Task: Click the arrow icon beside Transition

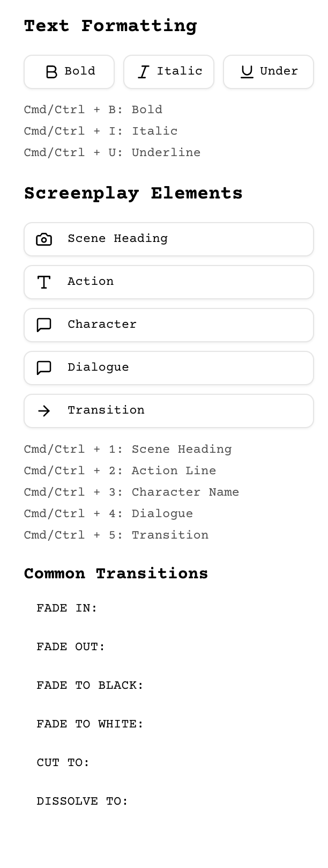Action: pos(44,411)
